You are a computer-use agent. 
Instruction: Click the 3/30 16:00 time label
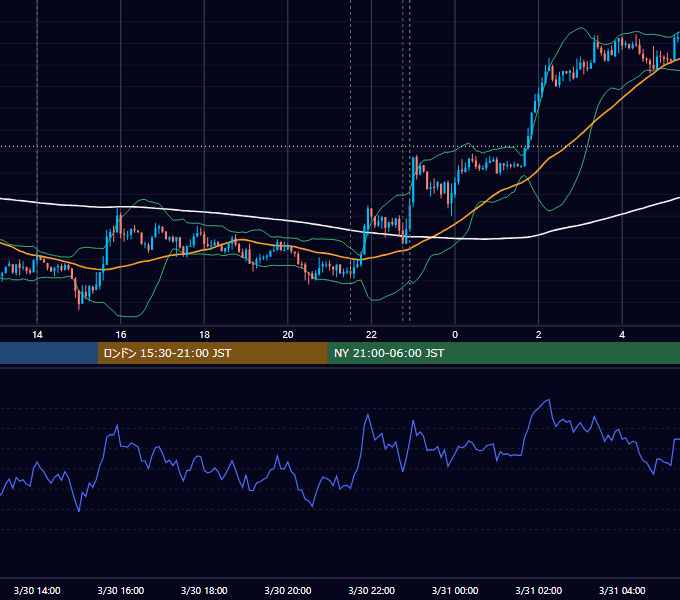coord(121,590)
